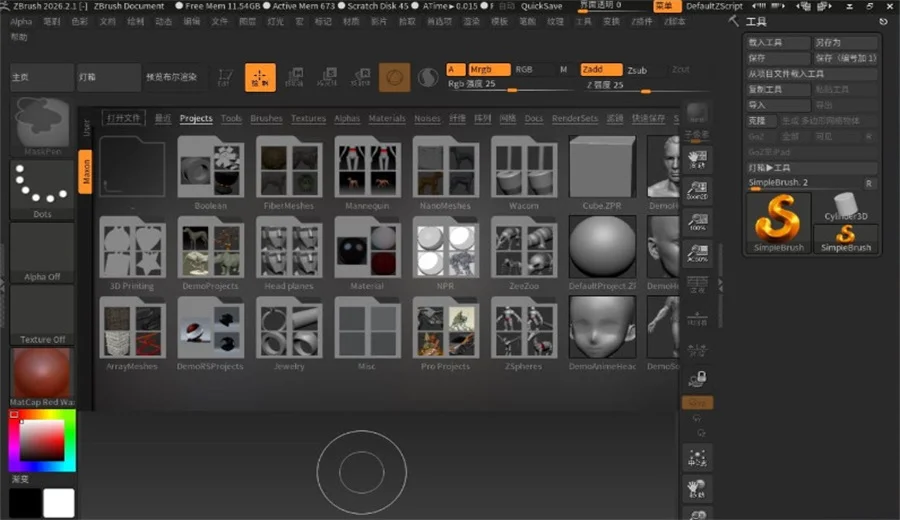Click the Frame icon near bottom of right shelf
Image resolution: width=900 pixels, height=520 pixels.
coord(697,459)
